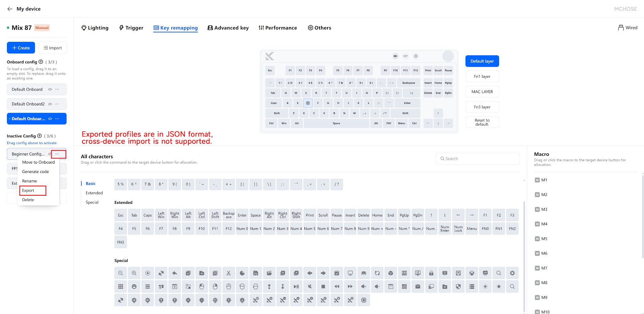Select the Xbox logo special key

[472, 273]
